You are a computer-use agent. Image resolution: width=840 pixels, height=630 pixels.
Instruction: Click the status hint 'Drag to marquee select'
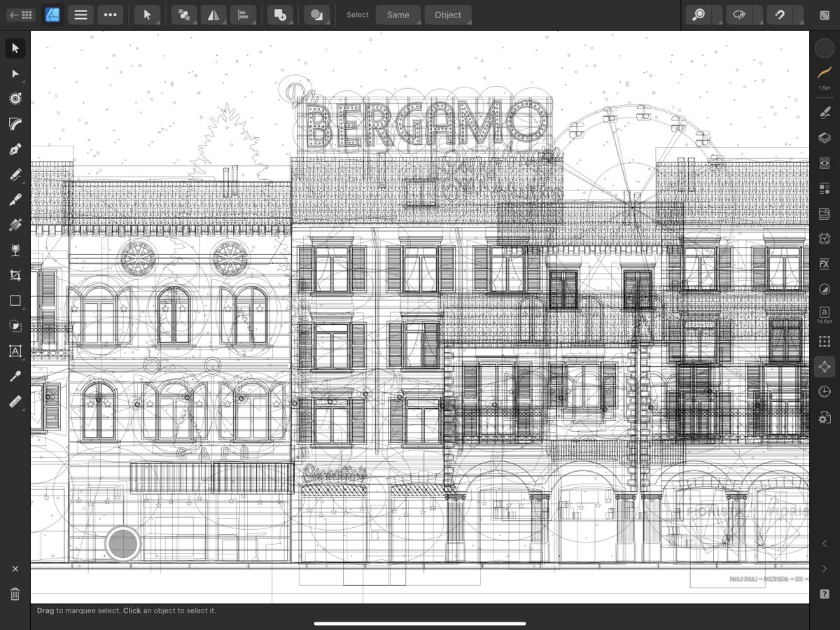click(127, 611)
